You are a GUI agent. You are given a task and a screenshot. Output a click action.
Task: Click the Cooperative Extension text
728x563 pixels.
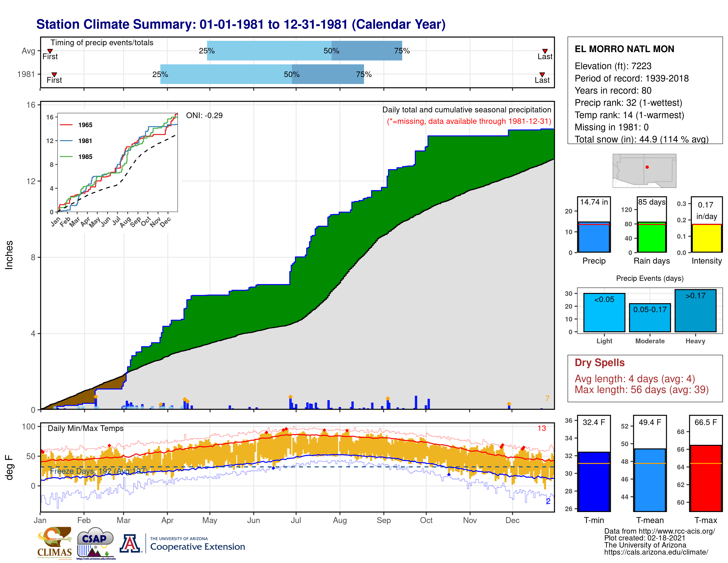point(197,547)
